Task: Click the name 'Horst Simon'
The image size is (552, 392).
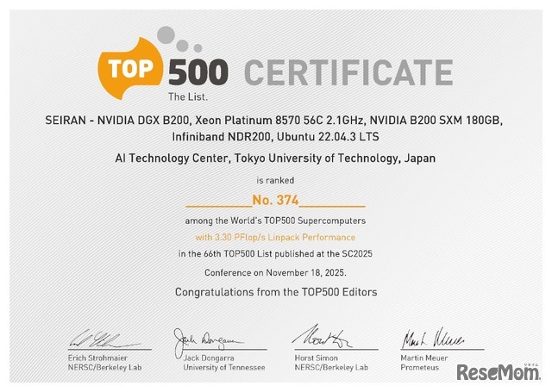Action: click(317, 358)
